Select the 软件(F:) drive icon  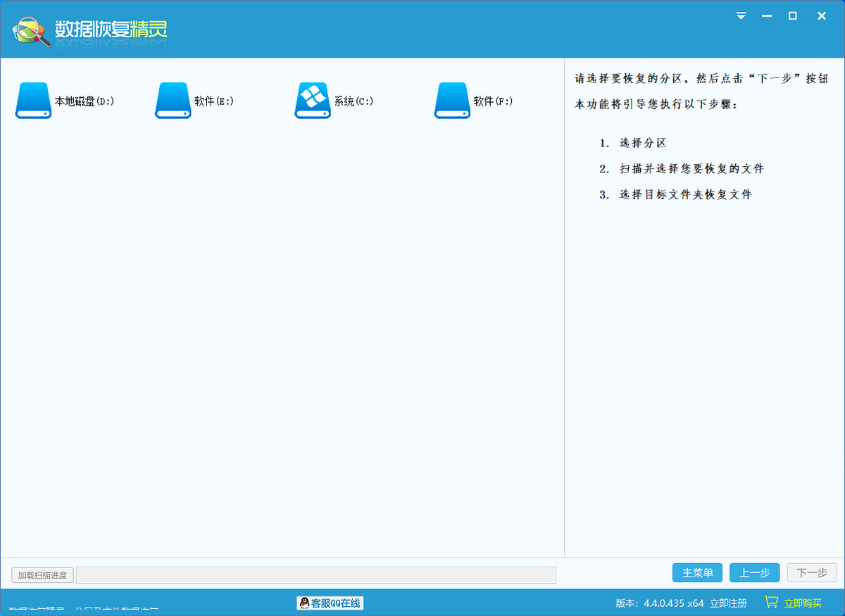pyautogui.click(x=451, y=101)
